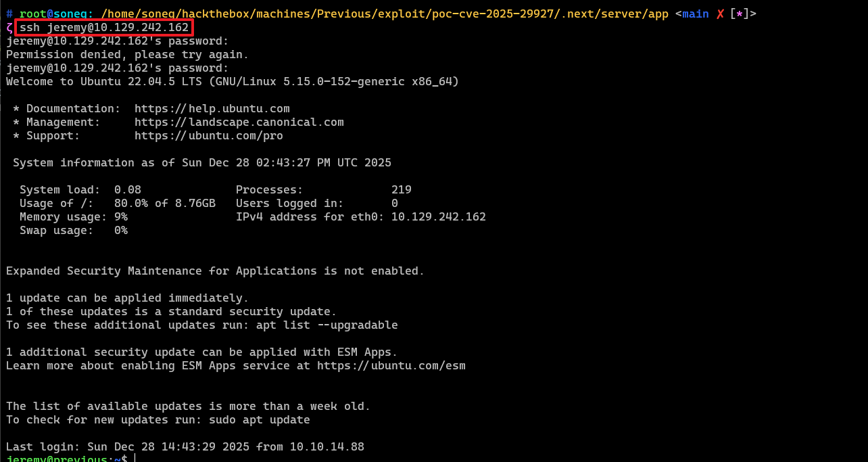Click the highlighted ssh jeremy command
868x462 pixels.
pos(104,28)
